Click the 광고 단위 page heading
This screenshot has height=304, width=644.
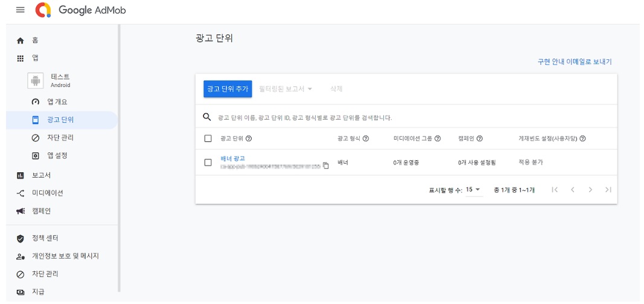coord(214,39)
